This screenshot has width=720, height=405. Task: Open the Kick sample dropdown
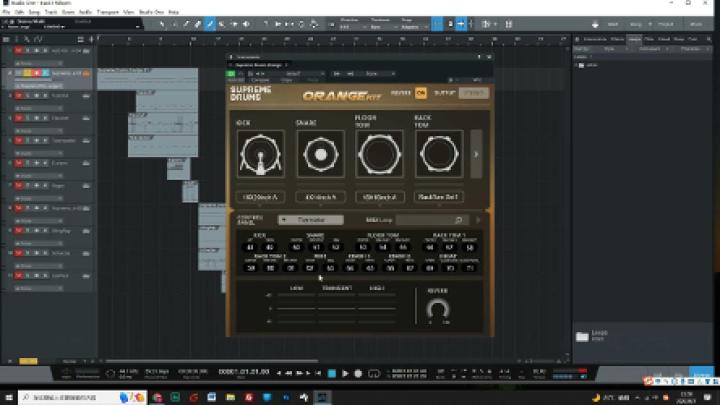[x=260, y=197]
